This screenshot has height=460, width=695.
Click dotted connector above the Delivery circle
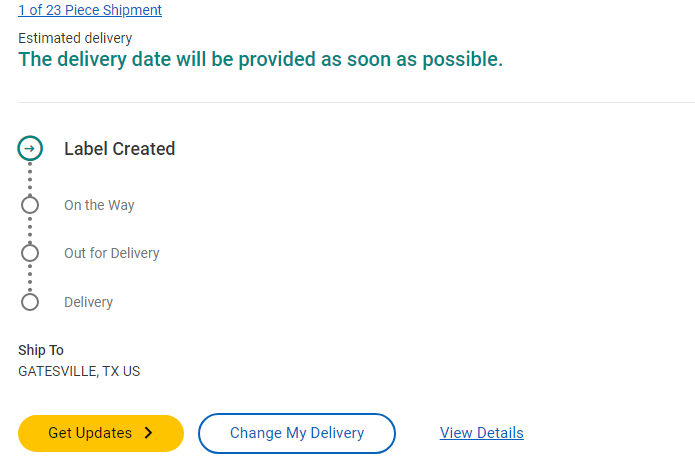coord(30,278)
